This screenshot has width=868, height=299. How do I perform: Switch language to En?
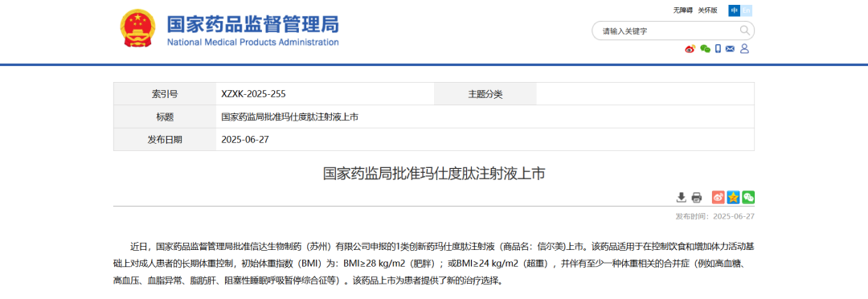[746, 10]
